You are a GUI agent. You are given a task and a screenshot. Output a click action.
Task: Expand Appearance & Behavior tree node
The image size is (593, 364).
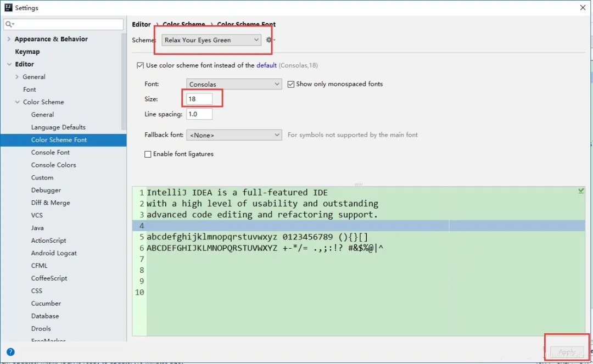click(9, 39)
